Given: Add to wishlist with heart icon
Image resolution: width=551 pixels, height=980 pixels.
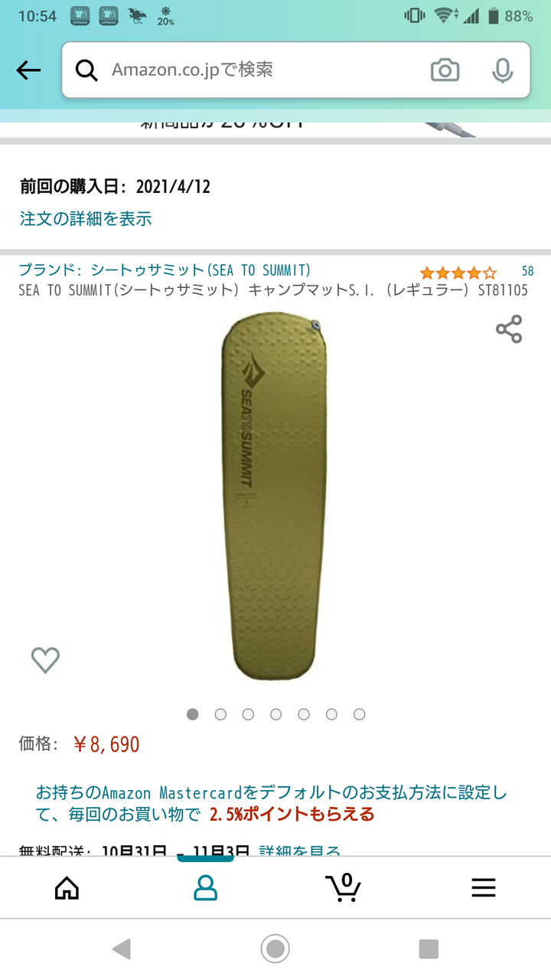Looking at the screenshot, I should coord(45,660).
